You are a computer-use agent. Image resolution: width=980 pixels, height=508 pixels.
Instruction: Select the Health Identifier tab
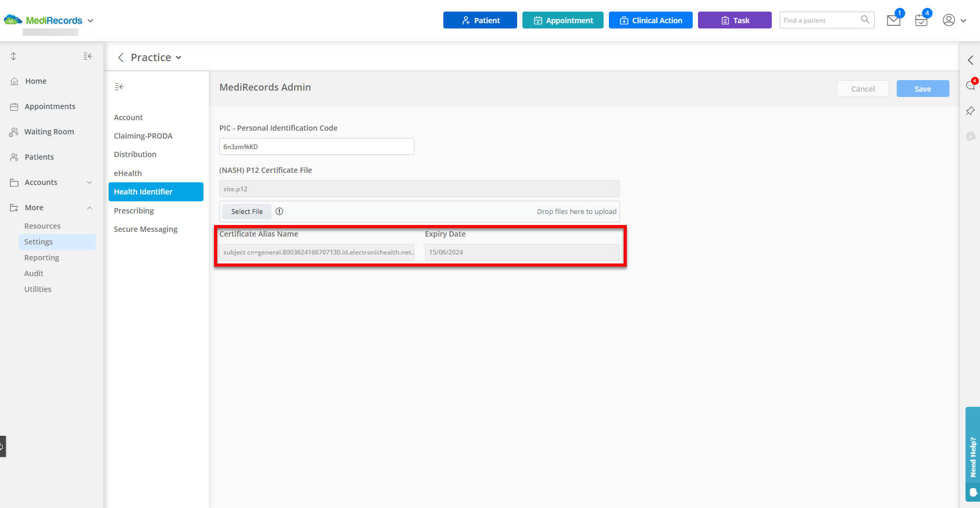click(x=156, y=192)
